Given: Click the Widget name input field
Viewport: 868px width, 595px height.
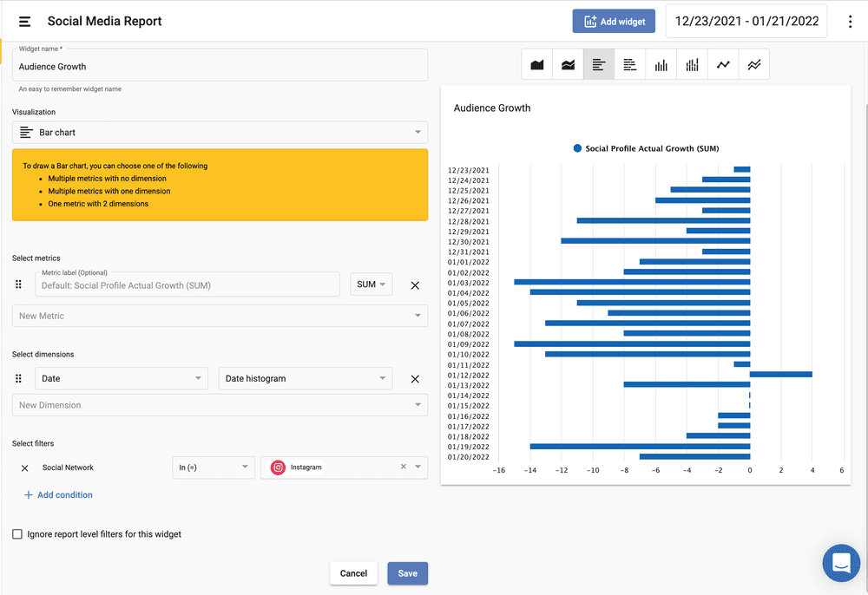Looking at the screenshot, I should point(220,67).
